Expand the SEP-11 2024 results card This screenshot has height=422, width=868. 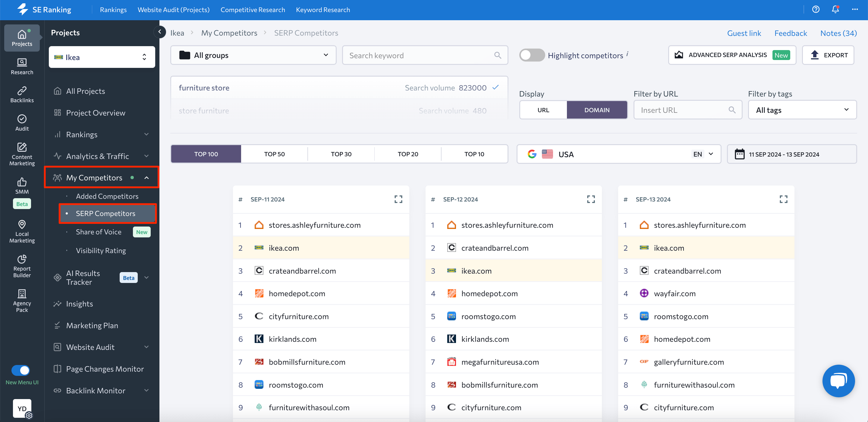398,199
